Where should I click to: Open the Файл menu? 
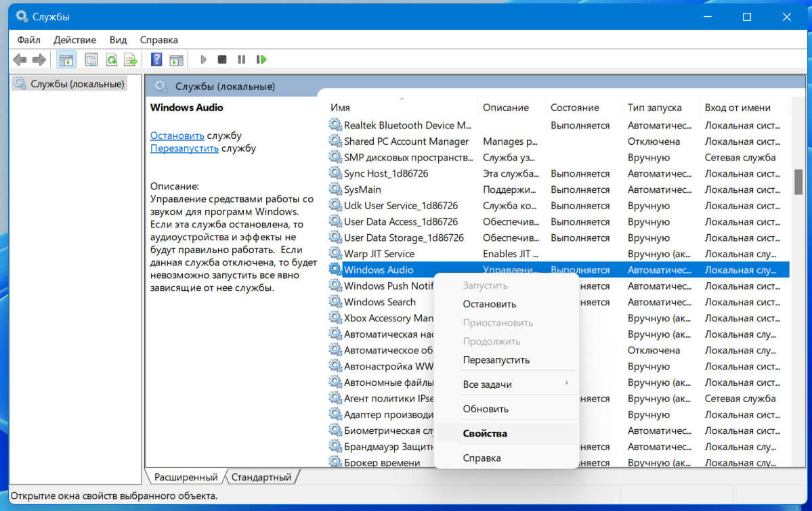tap(28, 40)
